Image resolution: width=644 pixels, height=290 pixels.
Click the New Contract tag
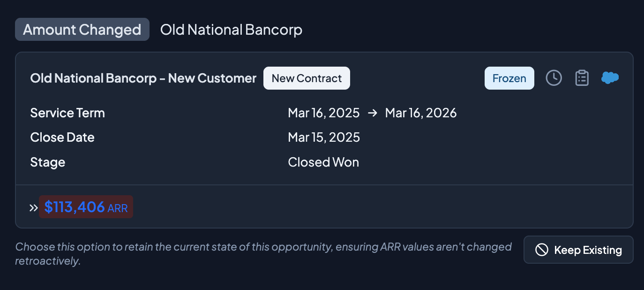[307, 78]
